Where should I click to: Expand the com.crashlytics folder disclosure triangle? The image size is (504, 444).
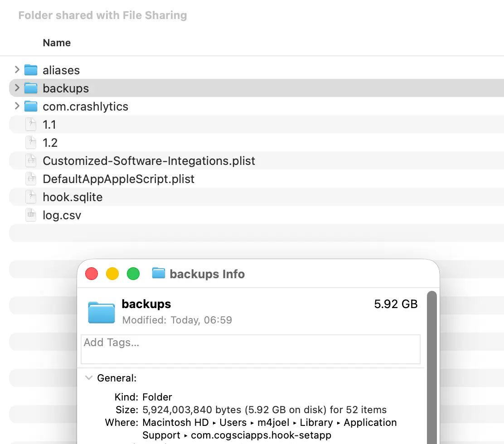17,106
